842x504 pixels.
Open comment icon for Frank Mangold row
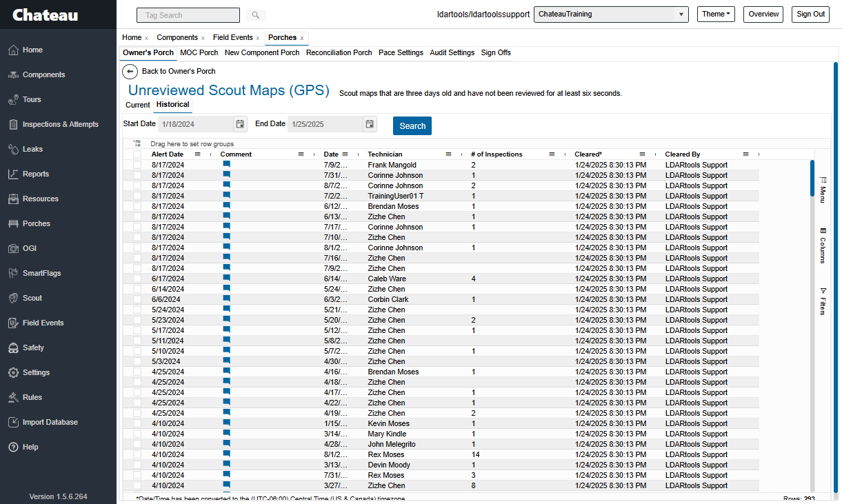(x=226, y=165)
